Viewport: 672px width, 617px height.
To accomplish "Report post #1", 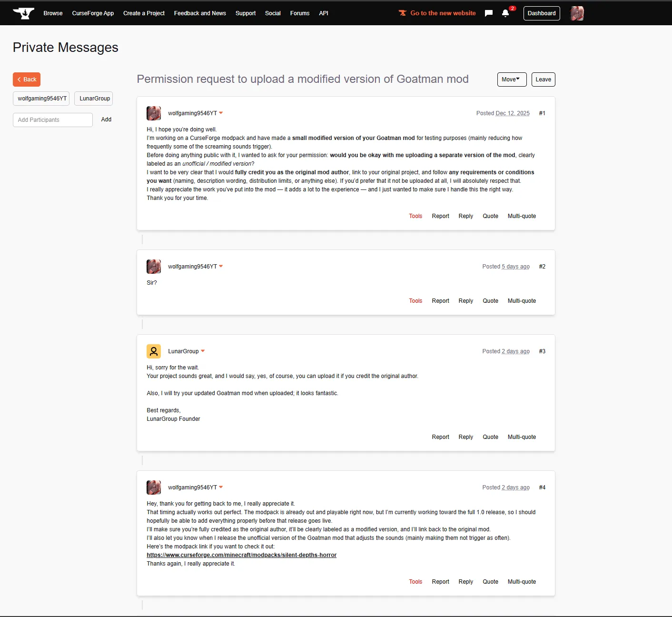I will 441,216.
